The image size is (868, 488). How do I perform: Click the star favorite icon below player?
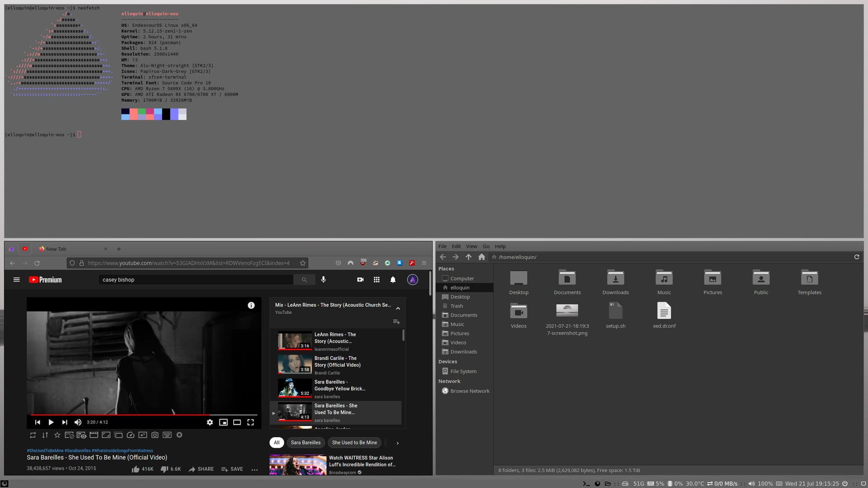click(x=57, y=435)
